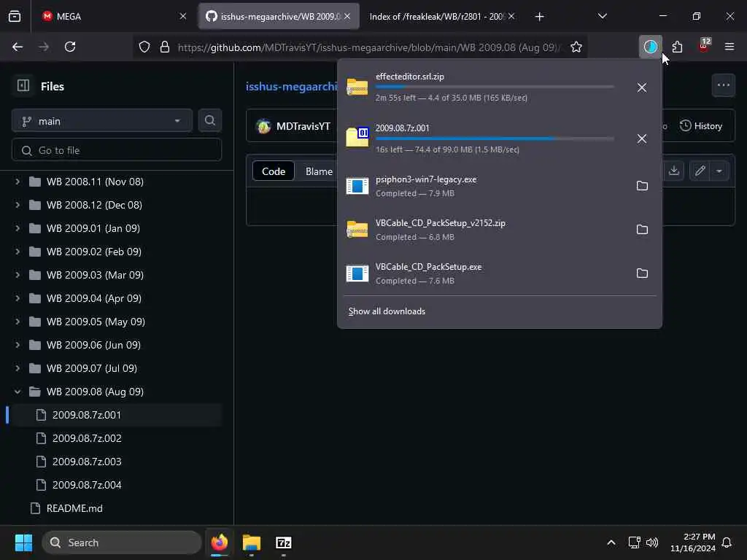Close the isshus-megaarchive tab
Screen dimensions: 747x560
coord(347,16)
